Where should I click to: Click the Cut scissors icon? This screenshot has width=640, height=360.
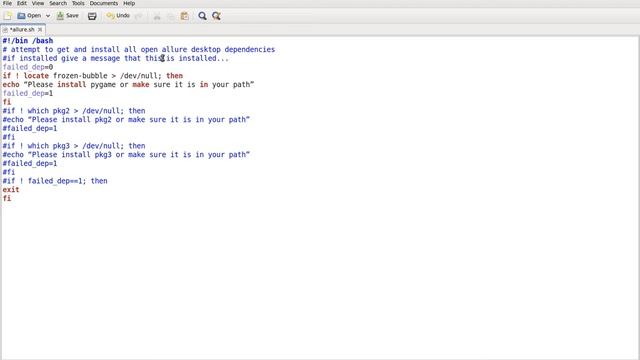pyautogui.click(x=157, y=16)
